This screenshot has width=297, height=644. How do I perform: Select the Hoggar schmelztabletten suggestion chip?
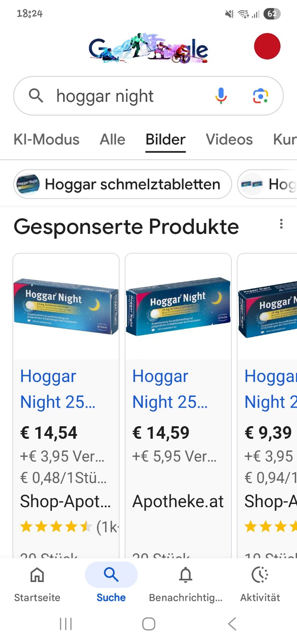point(123,184)
